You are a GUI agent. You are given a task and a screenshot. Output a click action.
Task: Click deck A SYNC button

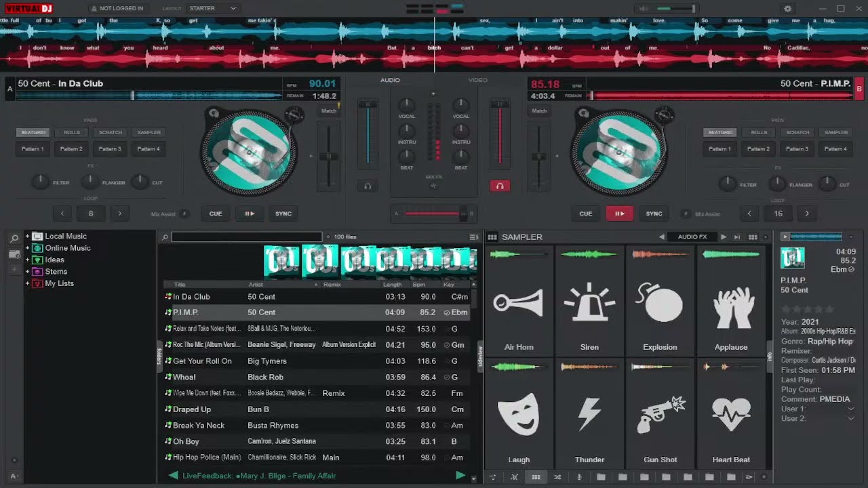tap(283, 213)
